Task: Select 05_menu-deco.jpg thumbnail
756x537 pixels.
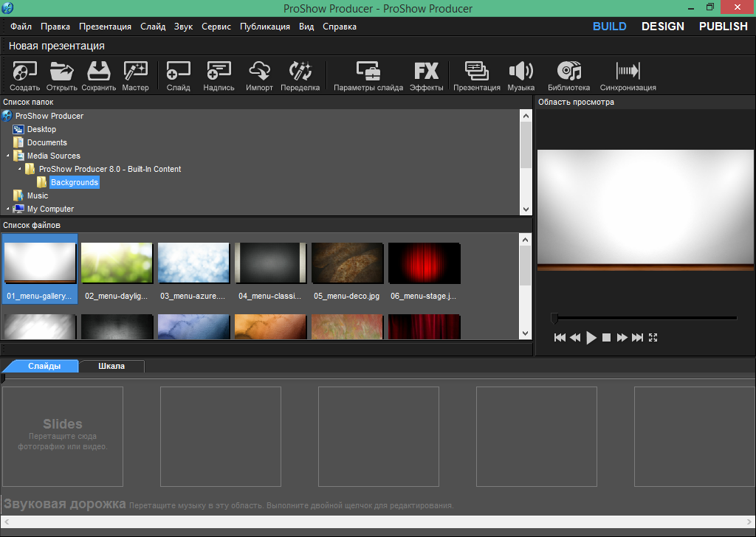Action: pyautogui.click(x=347, y=263)
